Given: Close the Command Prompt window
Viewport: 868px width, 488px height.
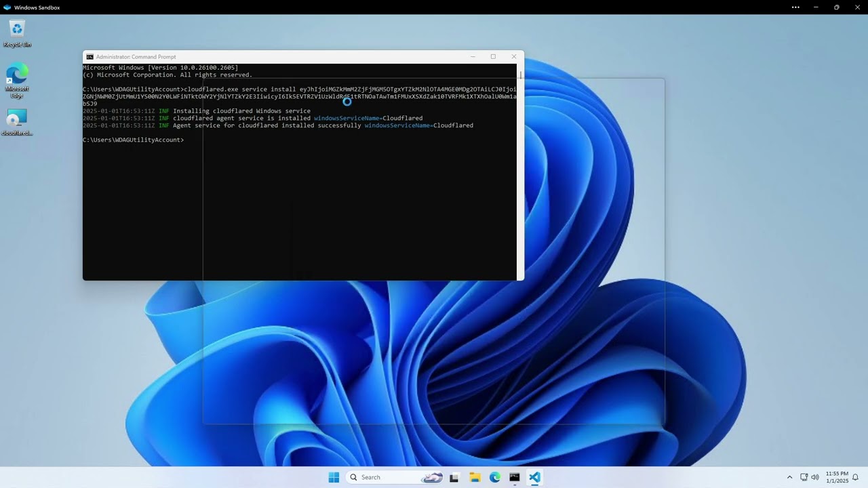Looking at the screenshot, I should 513,57.
